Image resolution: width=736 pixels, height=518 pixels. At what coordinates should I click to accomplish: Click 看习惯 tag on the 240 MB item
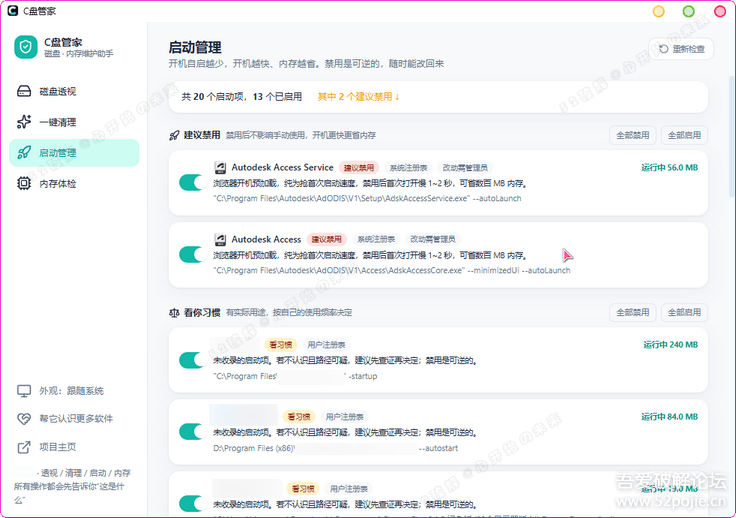click(x=281, y=345)
